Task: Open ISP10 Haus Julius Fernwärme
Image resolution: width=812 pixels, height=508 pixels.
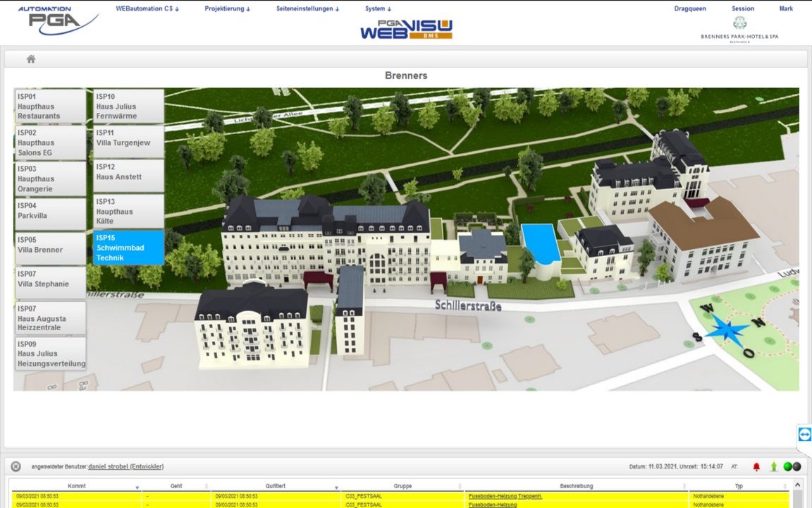Action: pos(129,107)
